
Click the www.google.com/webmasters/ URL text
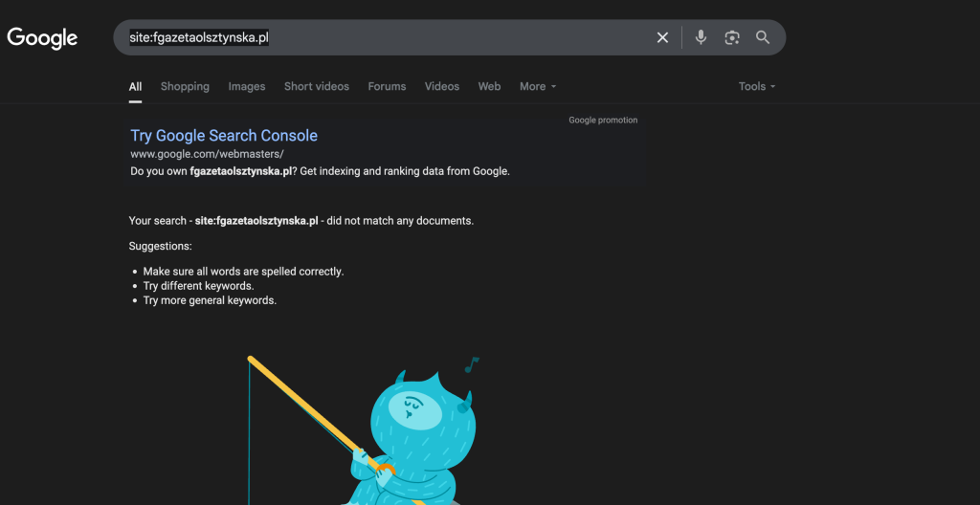[x=207, y=154]
